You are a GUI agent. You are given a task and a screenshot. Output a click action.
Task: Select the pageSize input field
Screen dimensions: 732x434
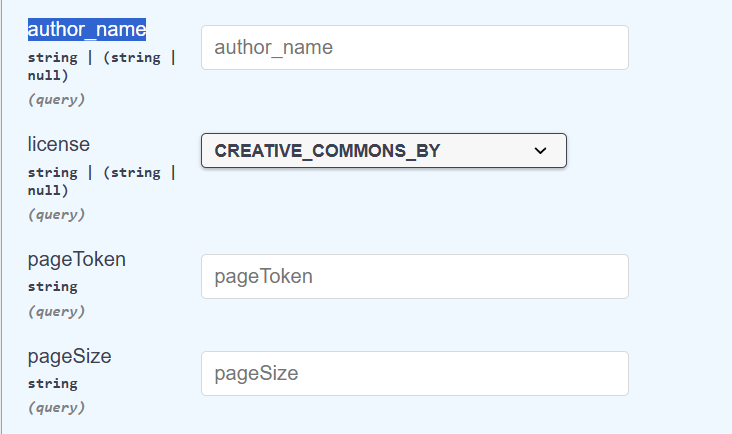[x=414, y=373]
